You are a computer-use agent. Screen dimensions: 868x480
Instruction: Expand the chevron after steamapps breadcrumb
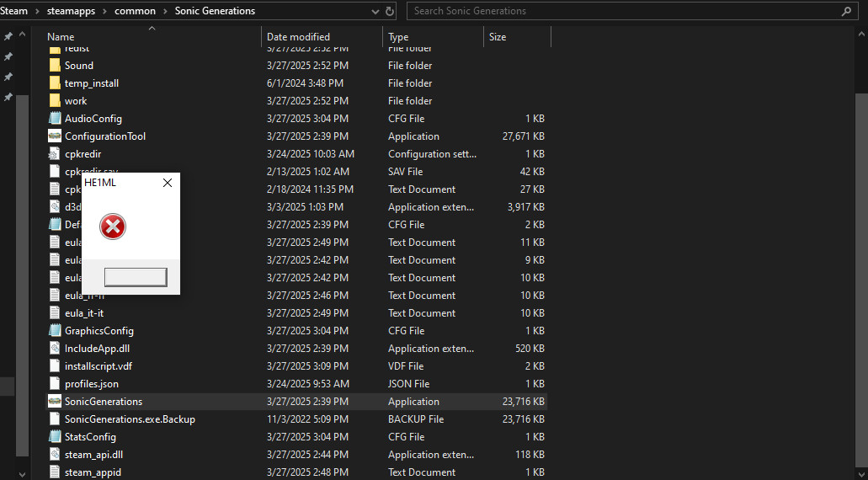[x=105, y=11]
